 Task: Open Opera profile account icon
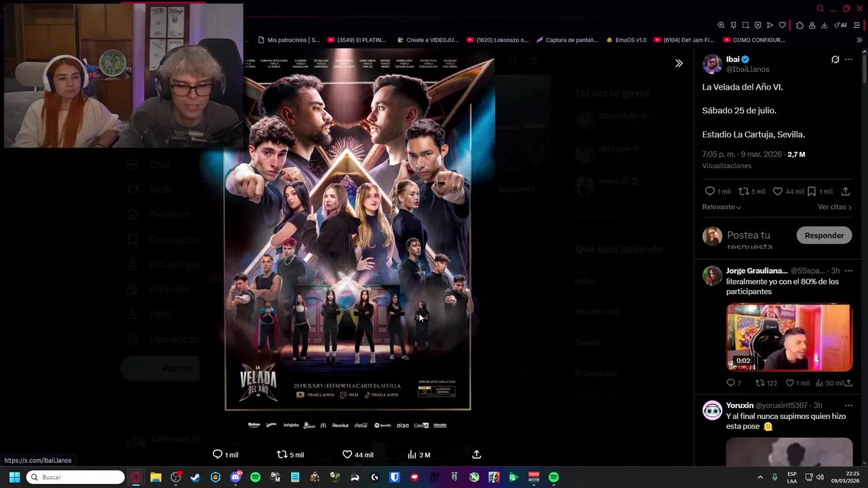[812, 25]
